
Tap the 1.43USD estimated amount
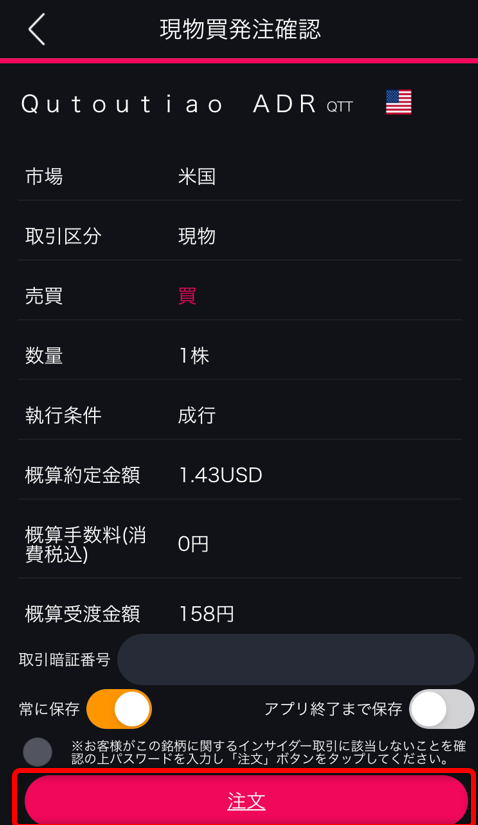220,476
